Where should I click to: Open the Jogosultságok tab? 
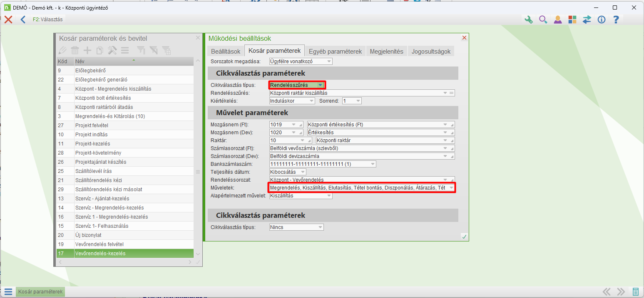click(x=431, y=52)
